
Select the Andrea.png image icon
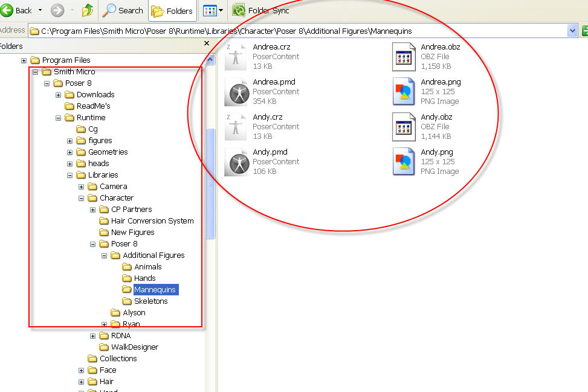[x=404, y=91]
